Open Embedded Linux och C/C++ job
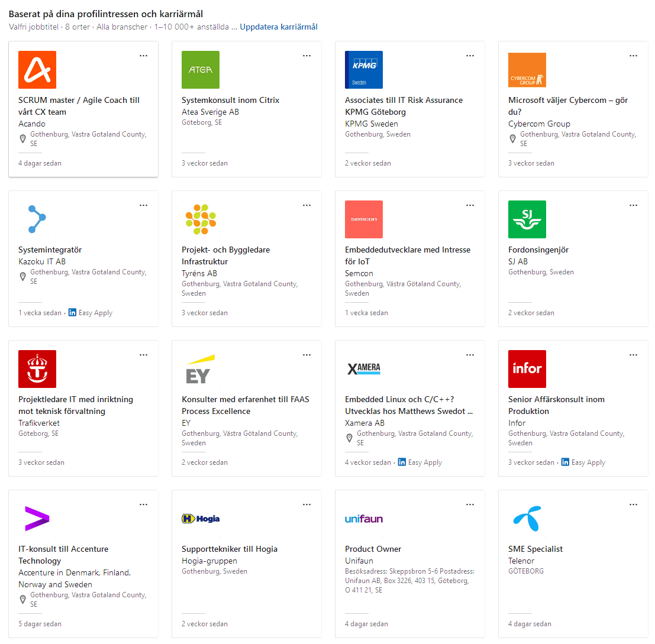This screenshot has width=655, height=644. click(x=409, y=405)
